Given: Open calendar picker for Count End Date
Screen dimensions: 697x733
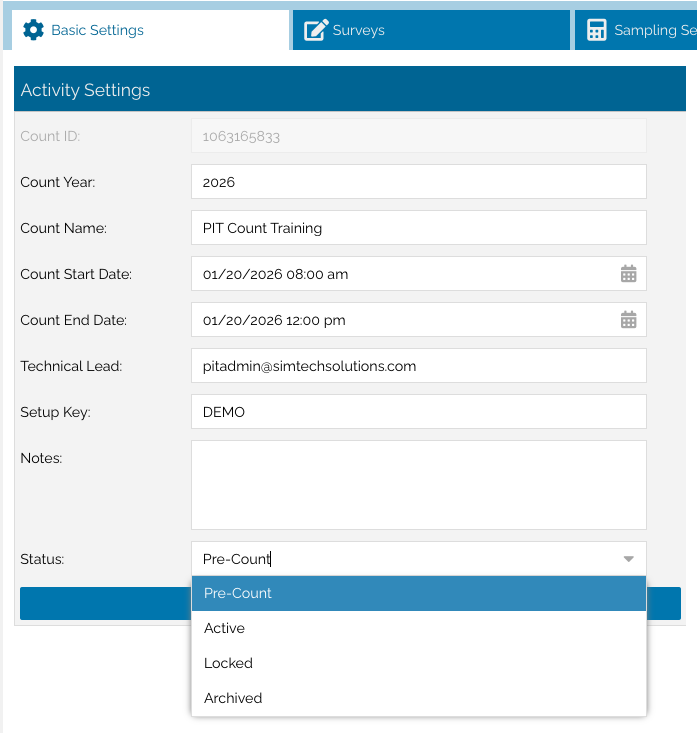Looking at the screenshot, I should click(628, 320).
